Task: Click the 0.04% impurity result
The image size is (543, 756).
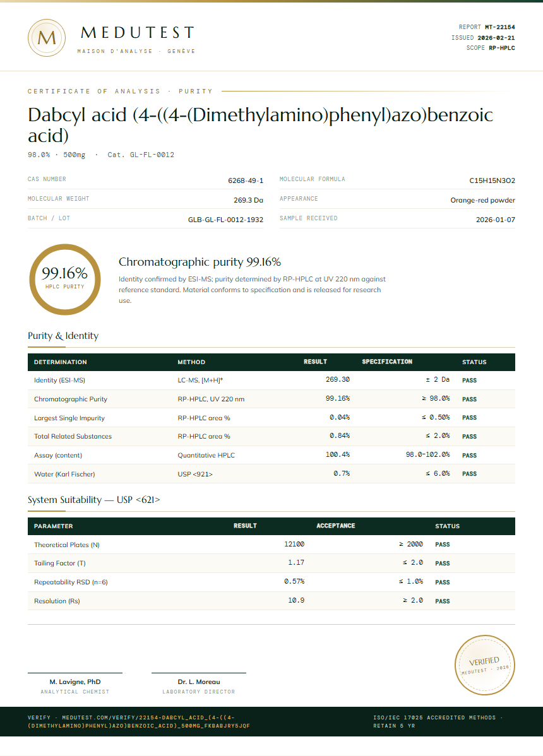Action: click(340, 417)
